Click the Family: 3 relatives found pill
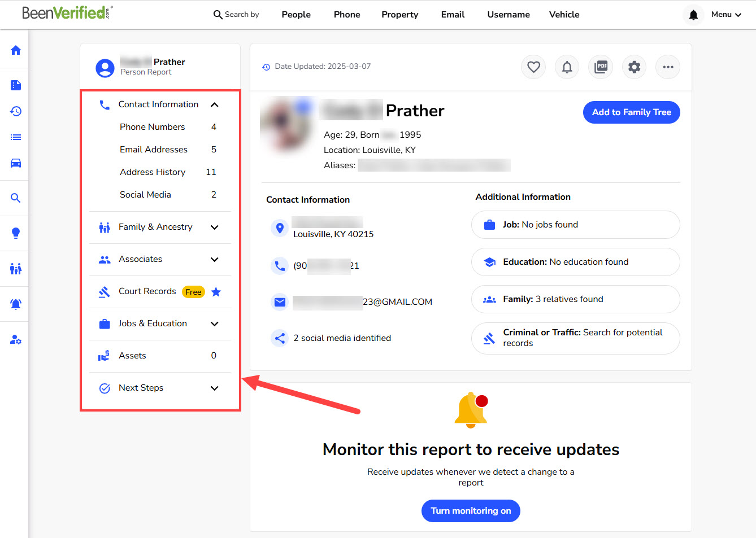This screenshot has height=538, width=756. [575, 299]
